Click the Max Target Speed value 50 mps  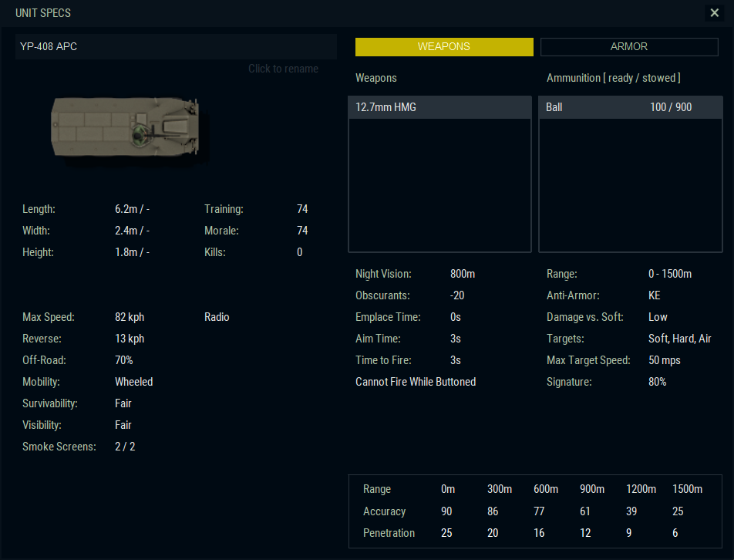click(x=665, y=360)
